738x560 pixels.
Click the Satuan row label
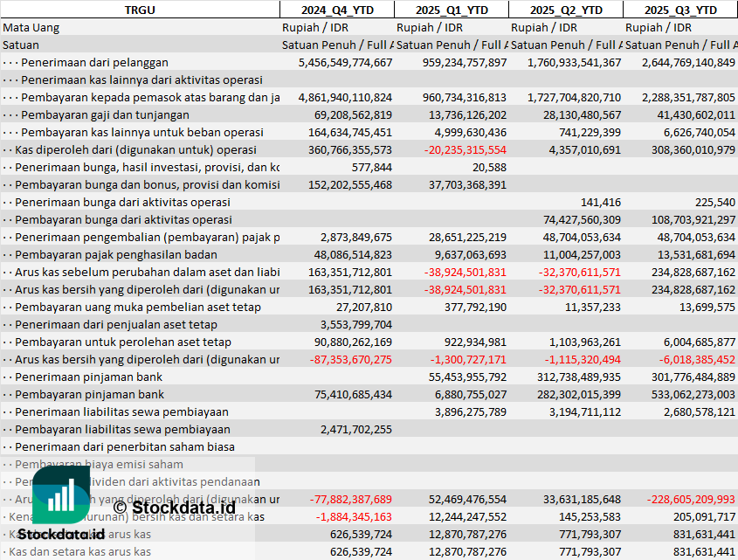click(21, 45)
